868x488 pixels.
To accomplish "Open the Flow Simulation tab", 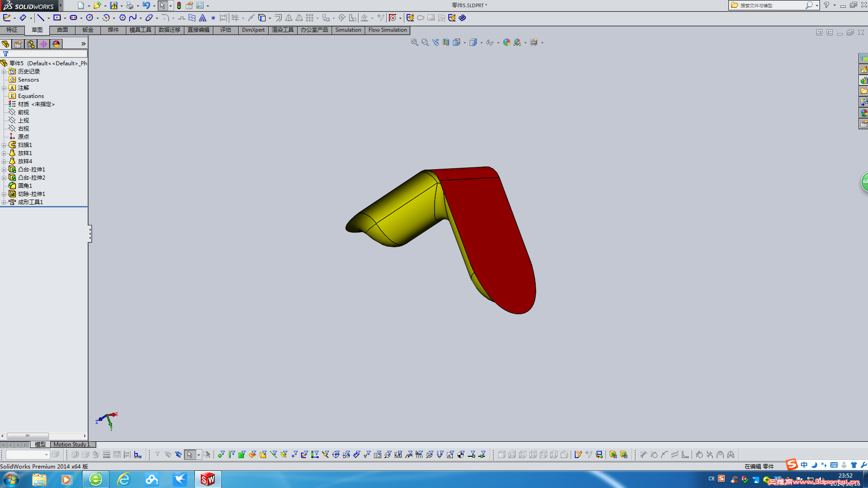I will (388, 30).
